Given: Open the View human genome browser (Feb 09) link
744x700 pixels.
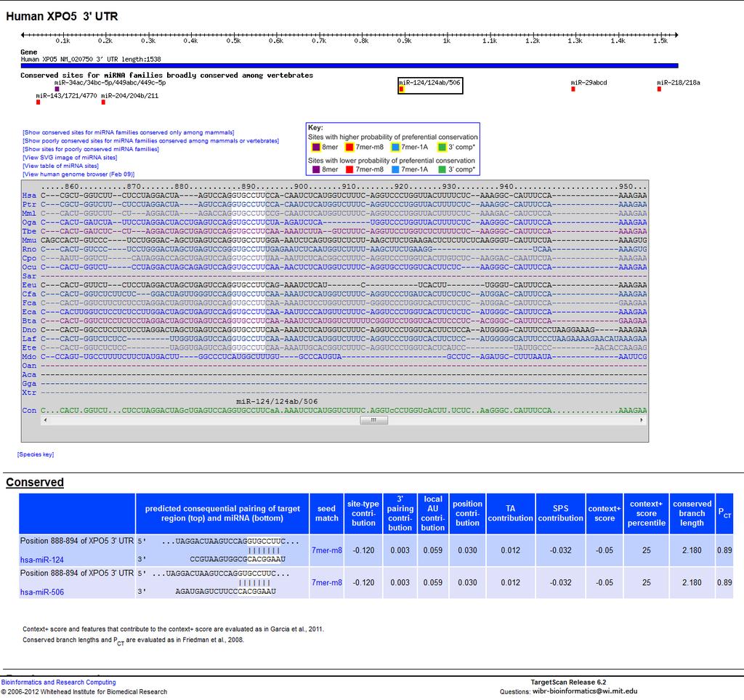Looking at the screenshot, I should pyautogui.click(x=78, y=174).
